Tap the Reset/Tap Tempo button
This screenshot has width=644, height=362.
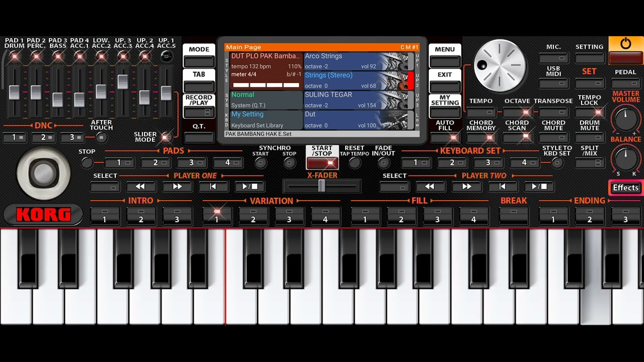pyautogui.click(x=355, y=162)
